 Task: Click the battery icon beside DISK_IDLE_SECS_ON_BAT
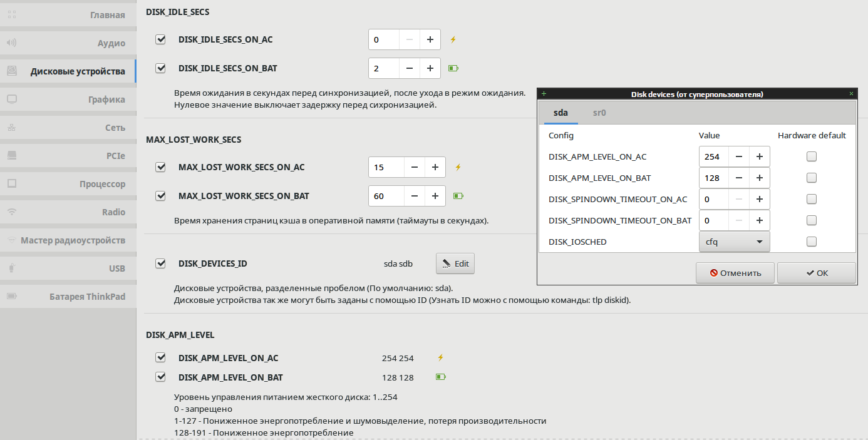453,68
